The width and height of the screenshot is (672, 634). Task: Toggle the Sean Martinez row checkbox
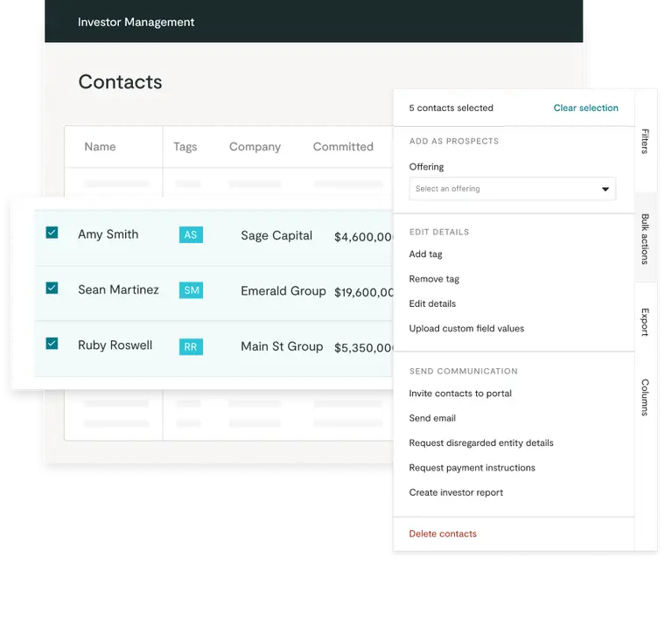coord(52,288)
